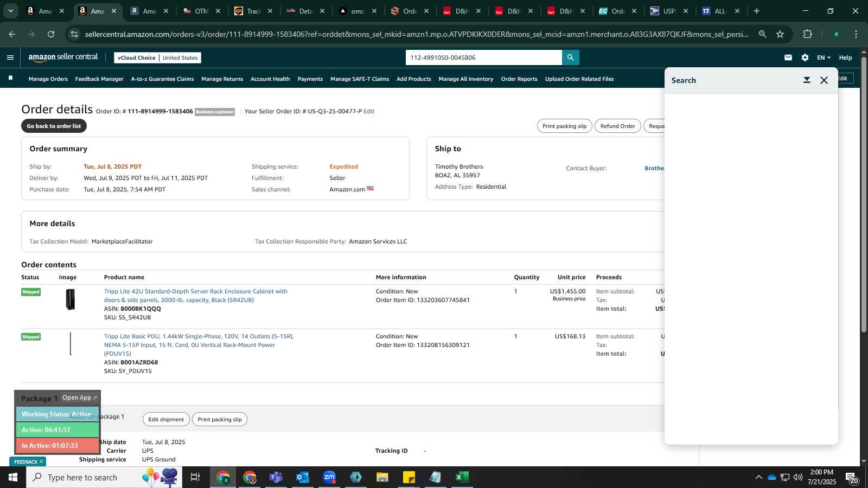Viewport: 868px width, 488px height.
Task: Open Account Health menu item
Action: point(270,79)
